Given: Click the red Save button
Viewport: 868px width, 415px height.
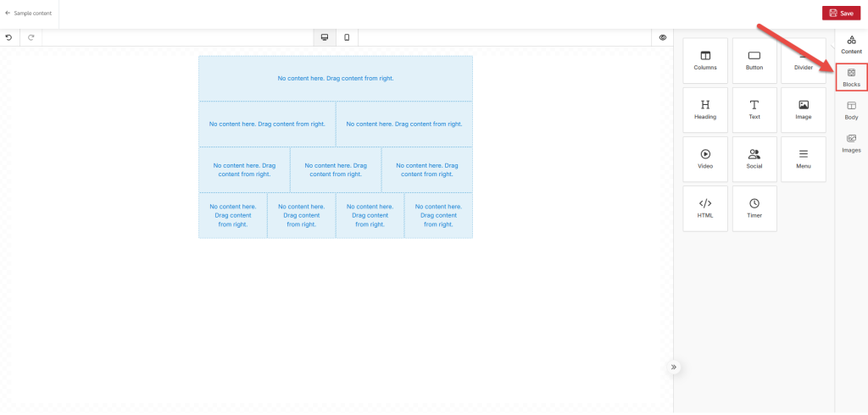Looking at the screenshot, I should [x=841, y=13].
